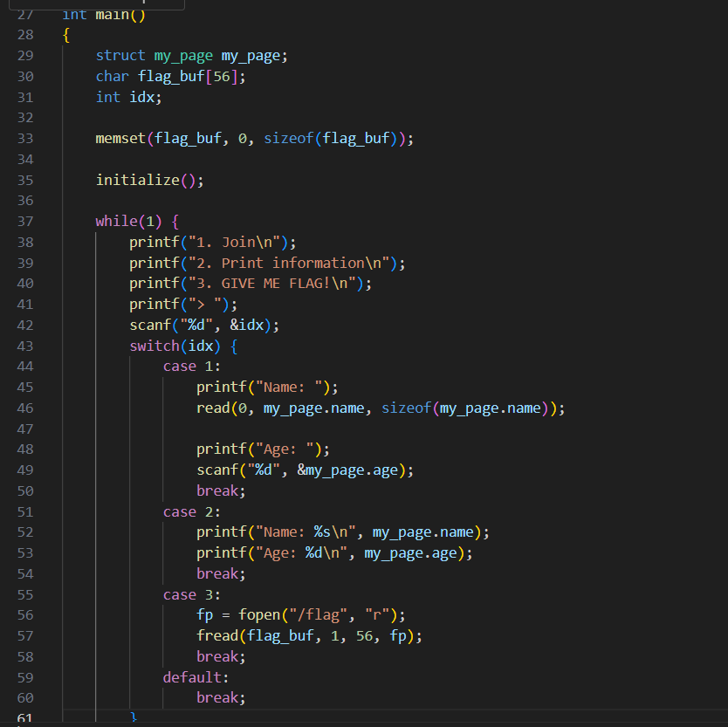Viewport: 728px width, 727px height.
Task: Click 'case 3:' label
Action: click(x=192, y=595)
